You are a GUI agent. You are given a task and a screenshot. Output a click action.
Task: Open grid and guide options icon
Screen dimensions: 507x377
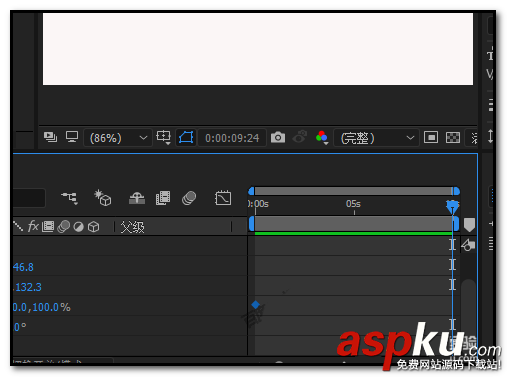click(164, 137)
